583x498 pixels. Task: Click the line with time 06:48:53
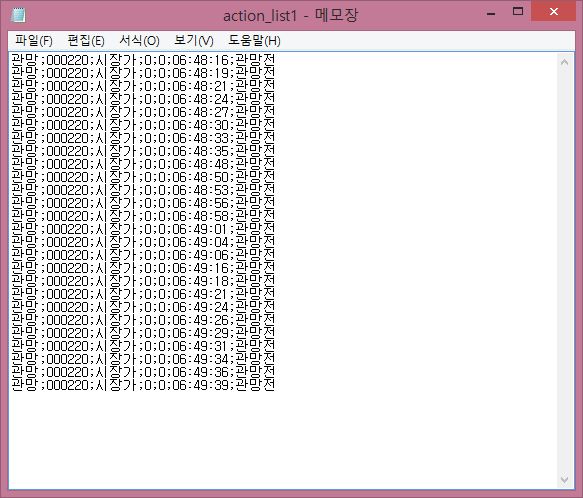[143, 190]
